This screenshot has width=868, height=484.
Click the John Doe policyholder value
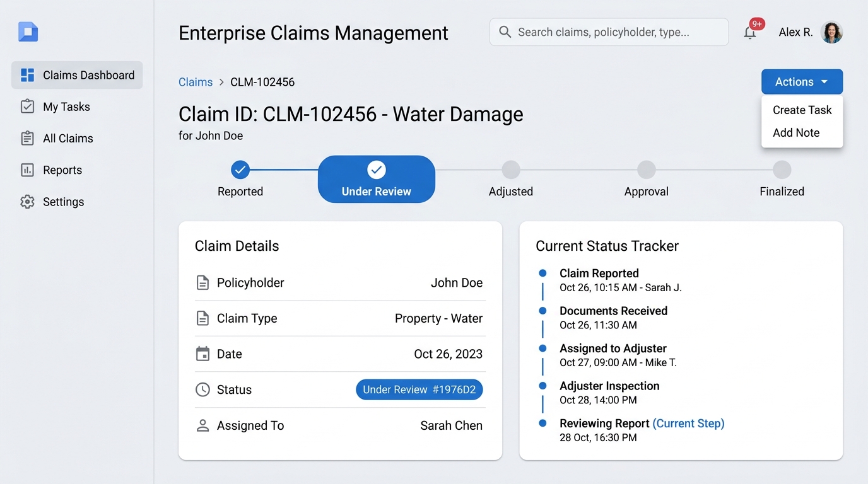(x=457, y=283)
